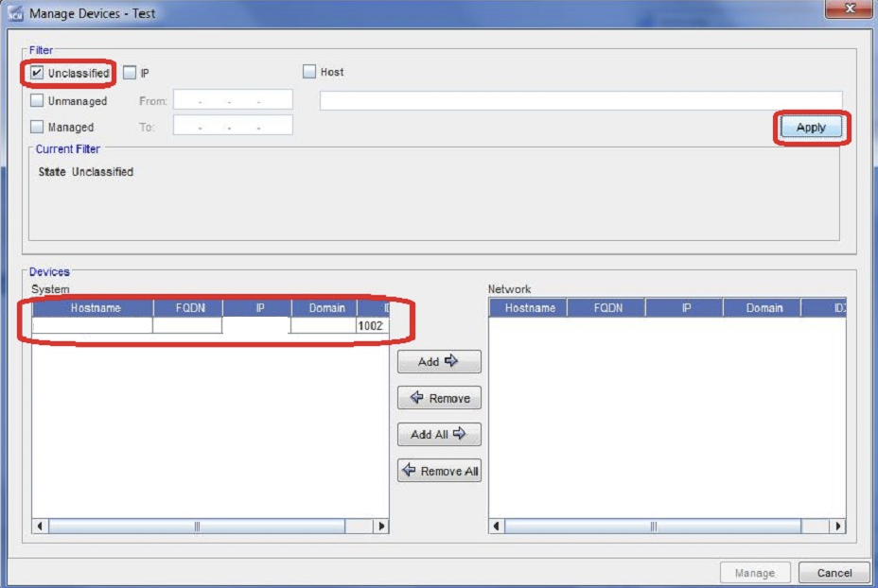
Task: Enable the IP filter checkbox
Action: click(130, 73)
